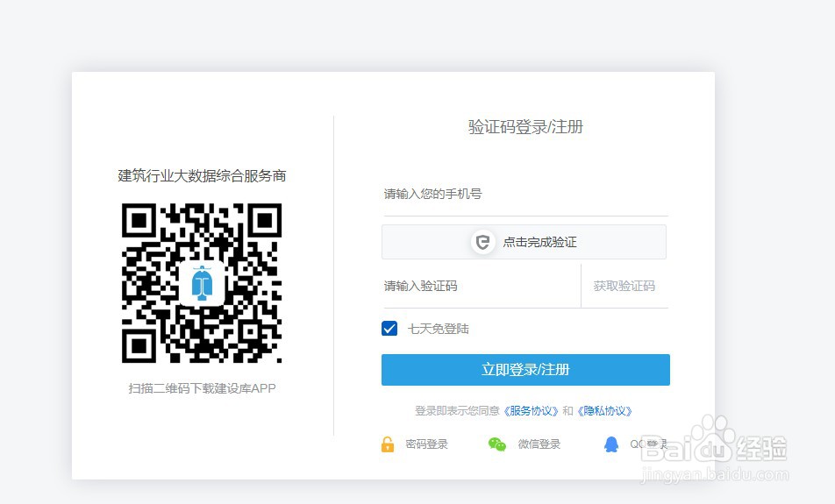Choose 微信登录 text link
The width and height of the screenshot is (835, 504).
[539, 444]
